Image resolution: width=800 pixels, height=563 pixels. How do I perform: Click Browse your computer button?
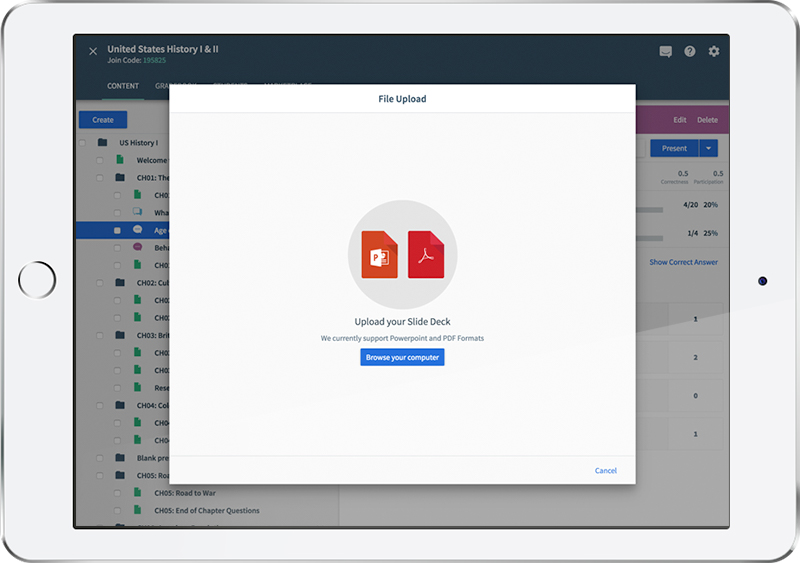click(402, 357)
